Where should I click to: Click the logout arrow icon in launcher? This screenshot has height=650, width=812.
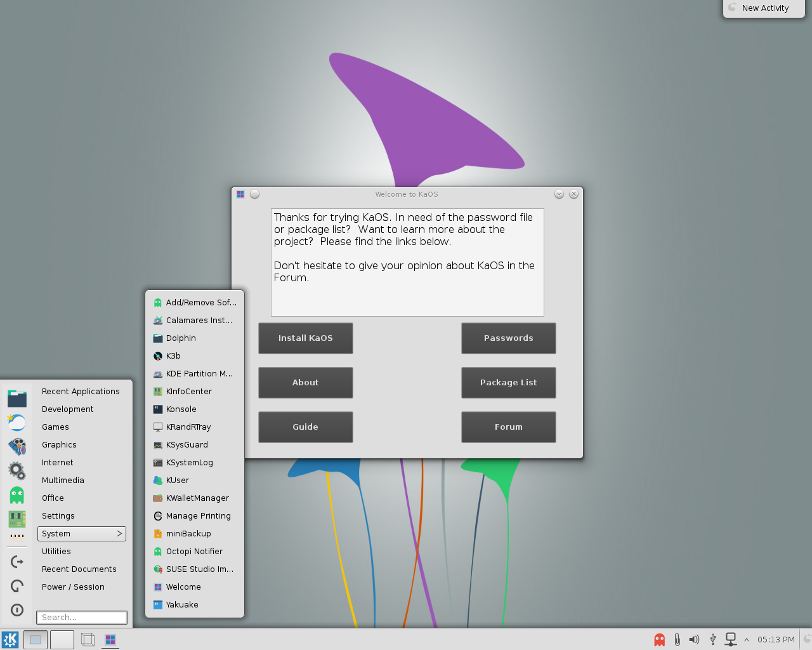coord(17,562)
